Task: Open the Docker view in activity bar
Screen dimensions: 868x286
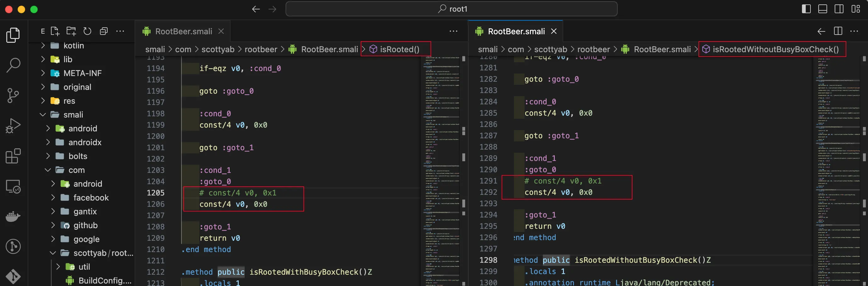Action: click(13, 216)
